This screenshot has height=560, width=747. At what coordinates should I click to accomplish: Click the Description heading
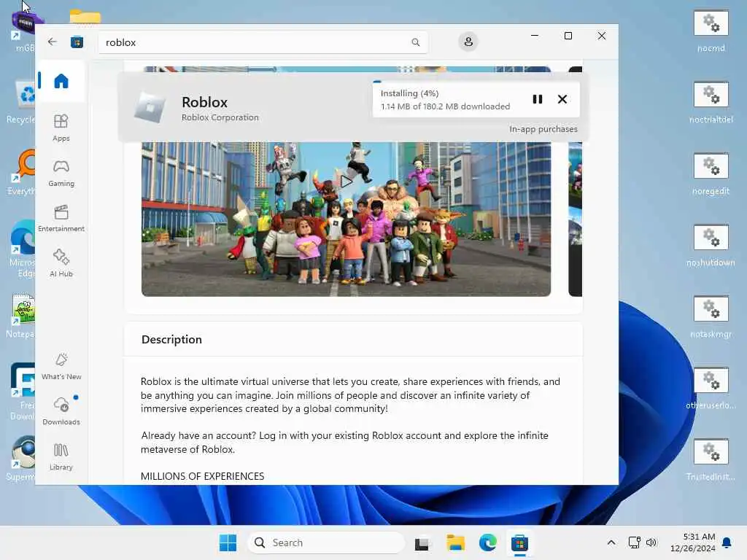[x=171, y=340]
